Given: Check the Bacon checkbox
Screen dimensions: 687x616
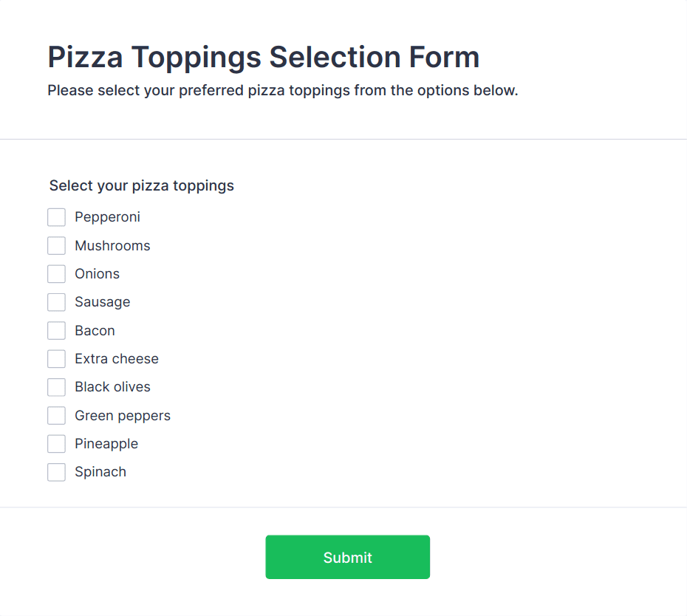Looking at the screenshot, I should pyautogui.click(x=57, y=330).
